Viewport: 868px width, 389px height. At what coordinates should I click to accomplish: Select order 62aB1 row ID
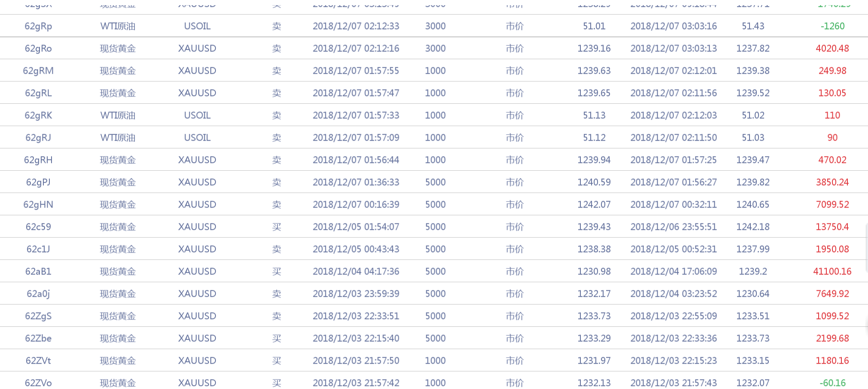(38, 271)
